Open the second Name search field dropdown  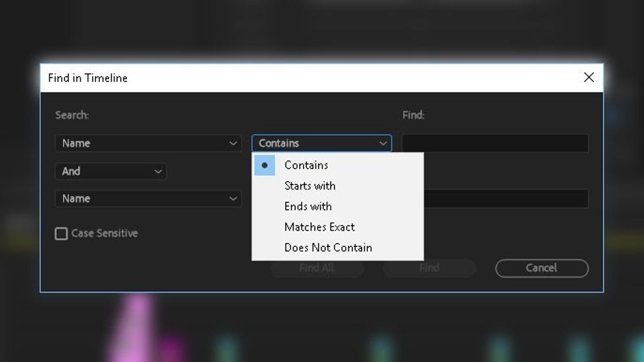[x=149, y=198]
